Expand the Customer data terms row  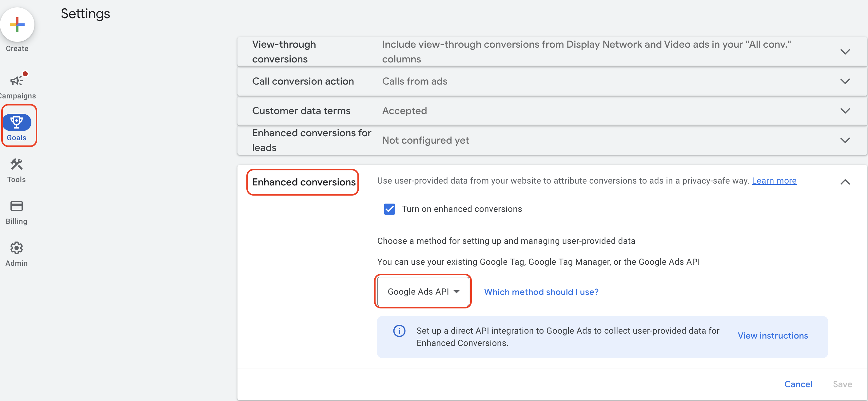pyautogui.click(x=845, y=111)
